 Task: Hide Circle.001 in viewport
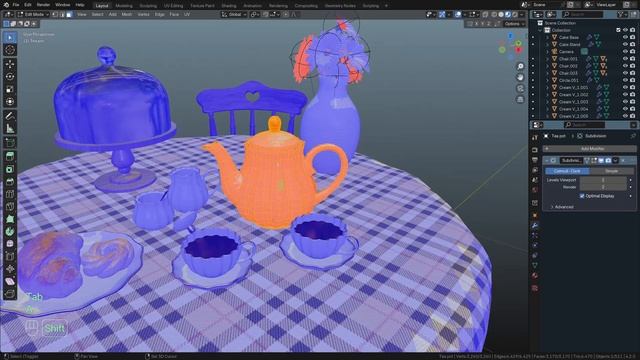point(625,80)
